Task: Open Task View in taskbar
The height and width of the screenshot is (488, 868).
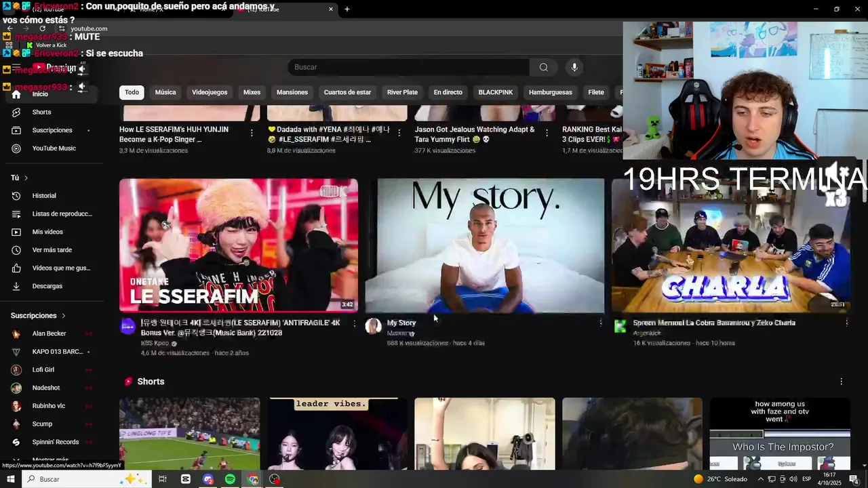Action: tap(163, 479)
